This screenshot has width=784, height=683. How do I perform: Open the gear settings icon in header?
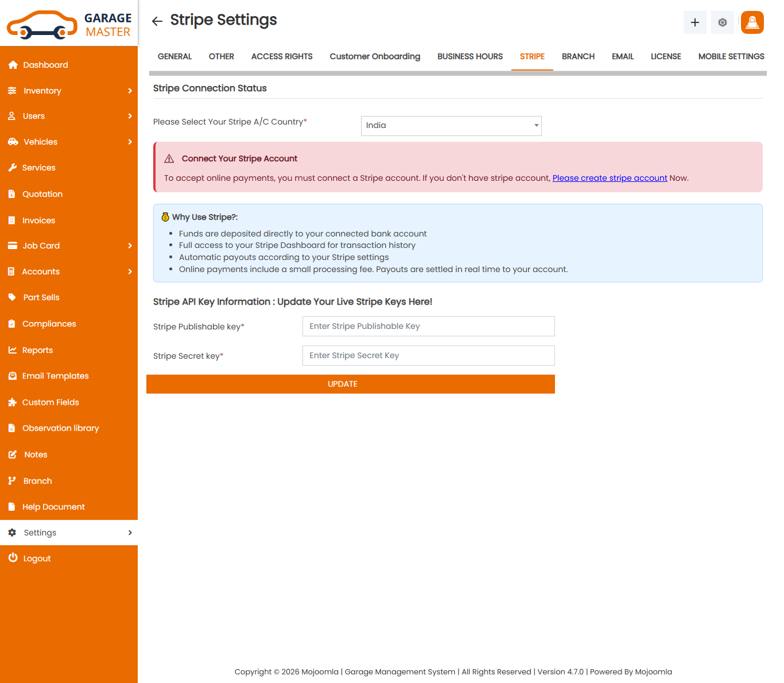(722, 22)
